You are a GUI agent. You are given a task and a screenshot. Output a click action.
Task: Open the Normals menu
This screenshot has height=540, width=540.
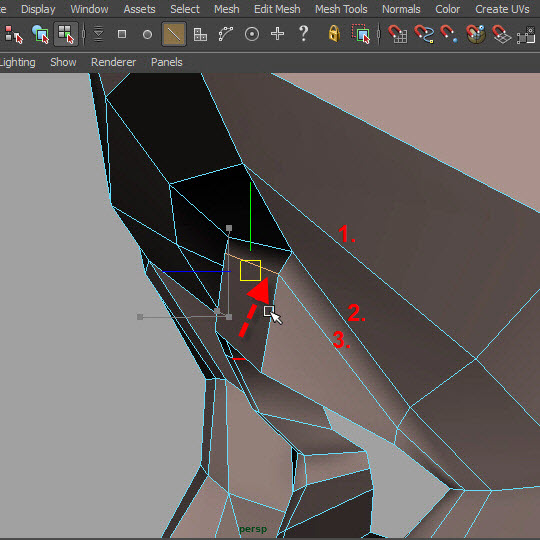pyautogui.click(x=401, y=9)
